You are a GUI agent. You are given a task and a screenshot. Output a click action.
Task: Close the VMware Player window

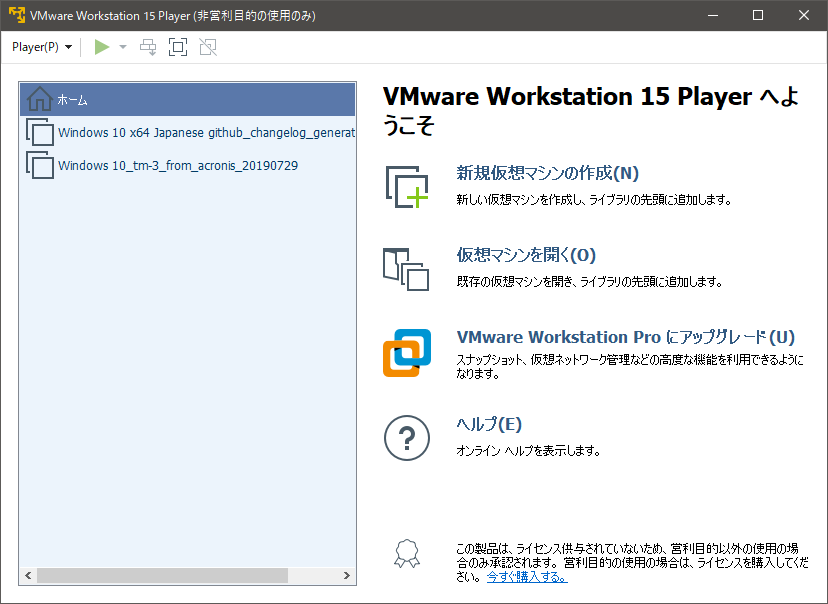804,15
